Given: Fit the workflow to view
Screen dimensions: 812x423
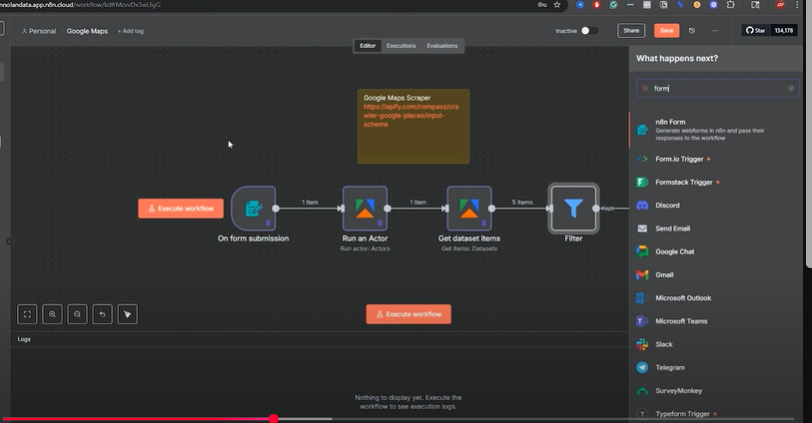Looking at the screenshot, I should (x=27, y=314).
